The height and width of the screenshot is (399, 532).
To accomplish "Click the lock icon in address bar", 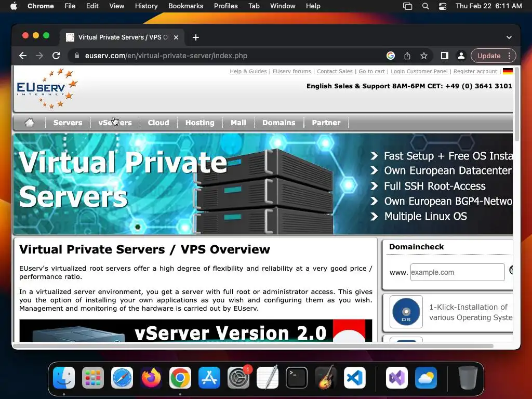I will coord(77,56).
